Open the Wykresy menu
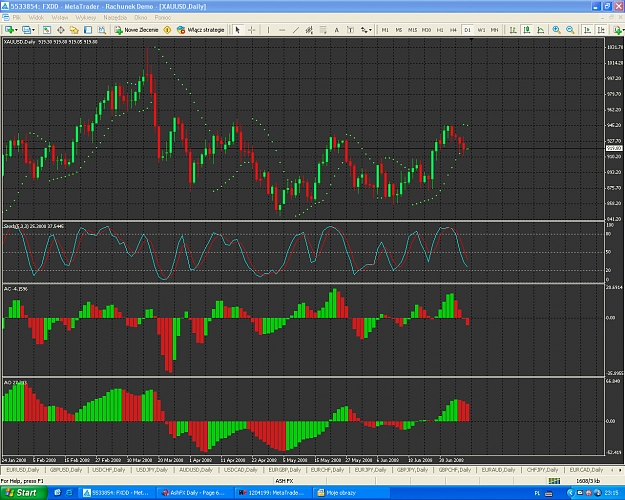This screenshot has width=625, height=500. pos(85,18)
